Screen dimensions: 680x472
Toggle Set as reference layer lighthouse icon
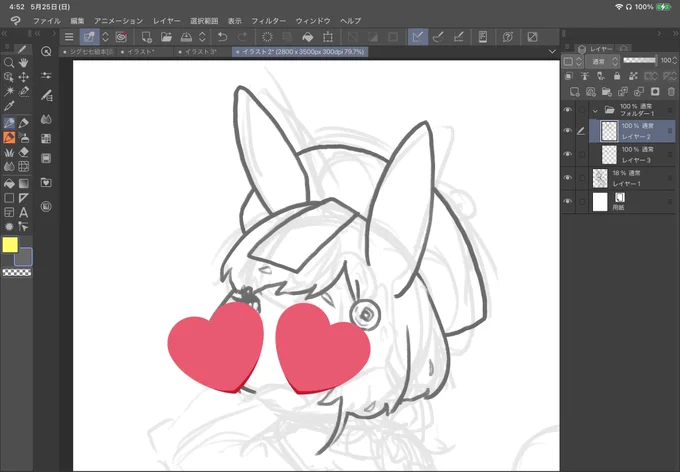pyautogui.click(x=585, y=76)
